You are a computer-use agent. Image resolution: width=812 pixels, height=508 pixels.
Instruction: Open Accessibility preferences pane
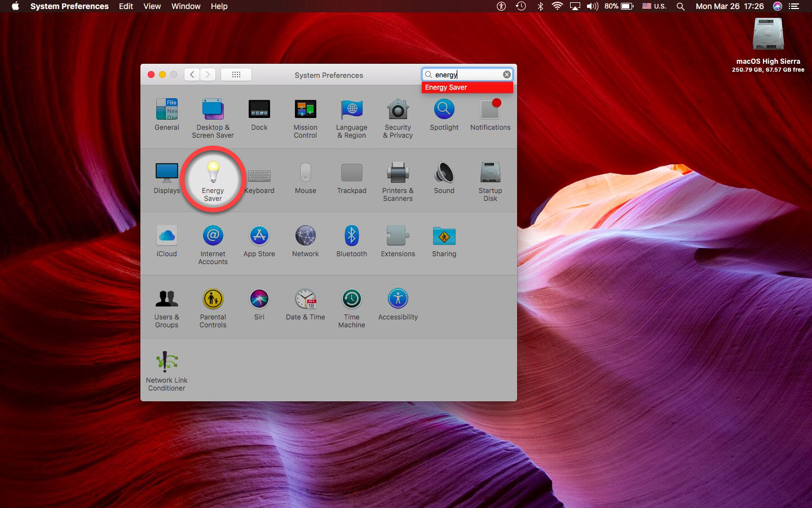[398, 304]
